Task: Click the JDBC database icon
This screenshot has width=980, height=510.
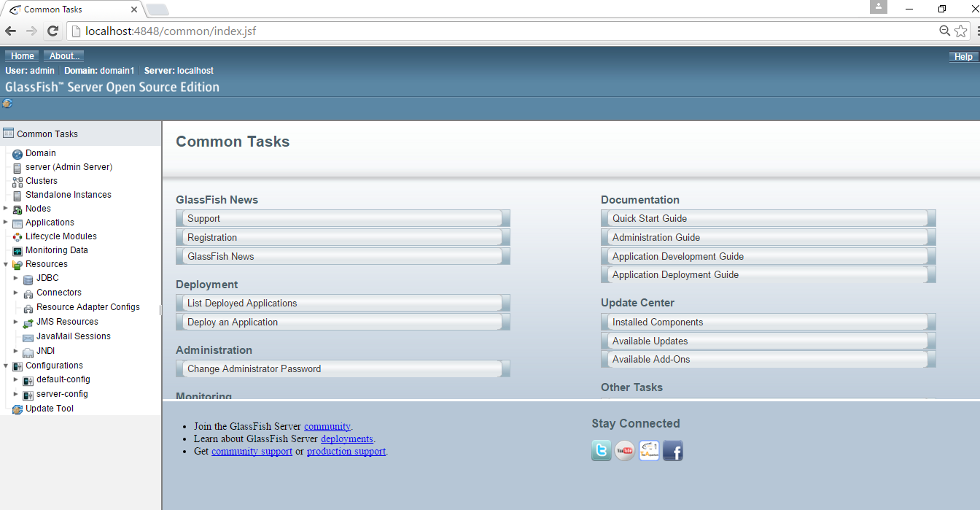Action: 28,279
